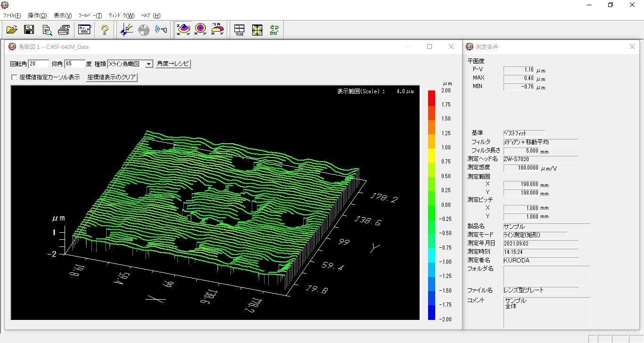
Task: Click the open folder toolbar icon
Action: coord(12,30)
